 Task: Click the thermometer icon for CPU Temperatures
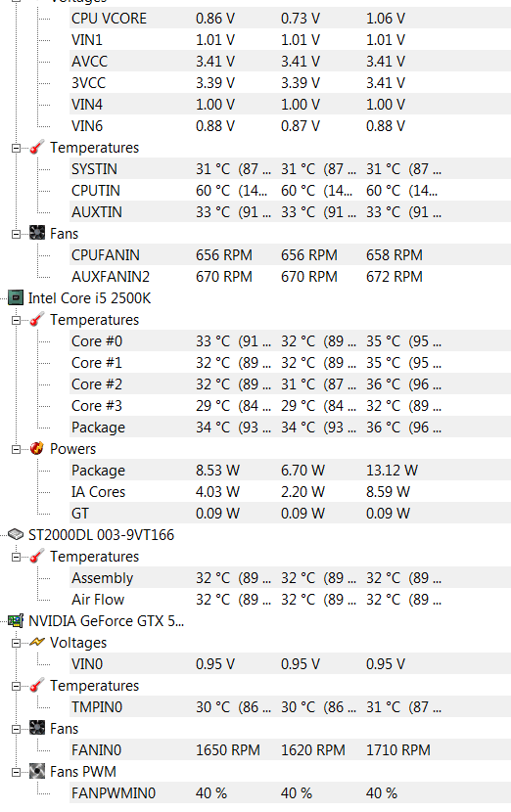37,320
